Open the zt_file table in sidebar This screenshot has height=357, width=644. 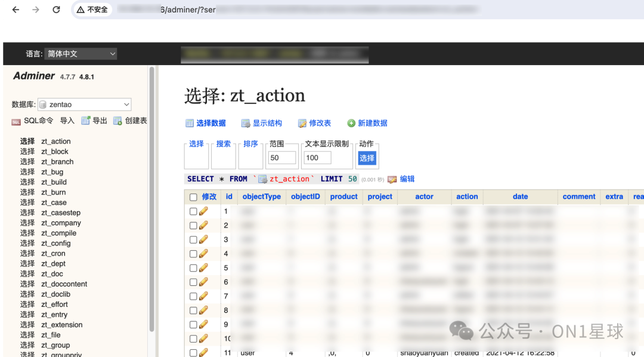click(x=51, y=335)
